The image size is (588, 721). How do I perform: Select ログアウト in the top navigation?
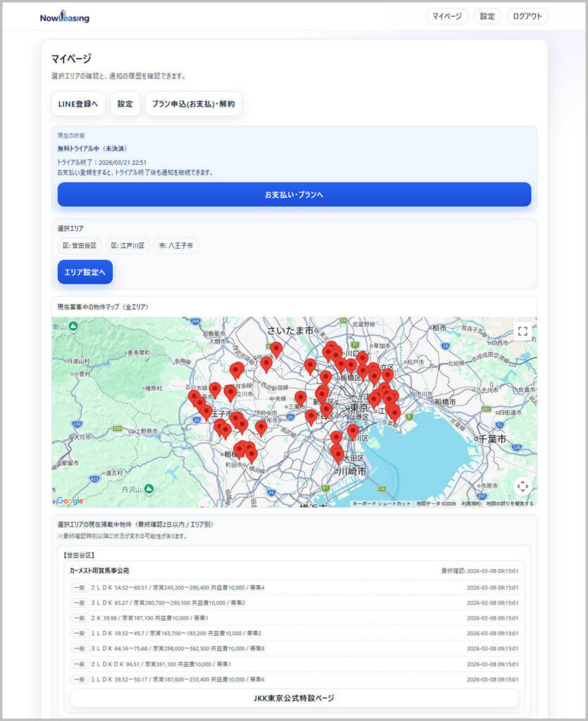pyautogui.click(x=525, y=15)
